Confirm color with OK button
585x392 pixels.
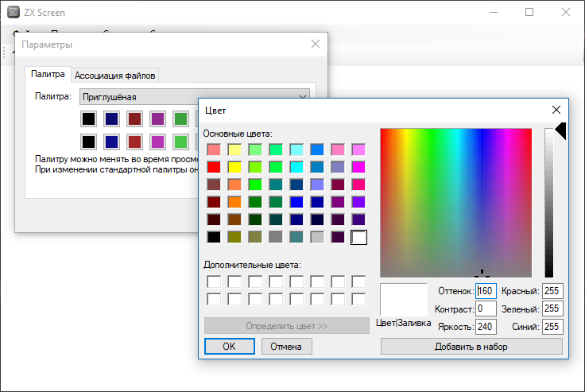coord(230,347)
